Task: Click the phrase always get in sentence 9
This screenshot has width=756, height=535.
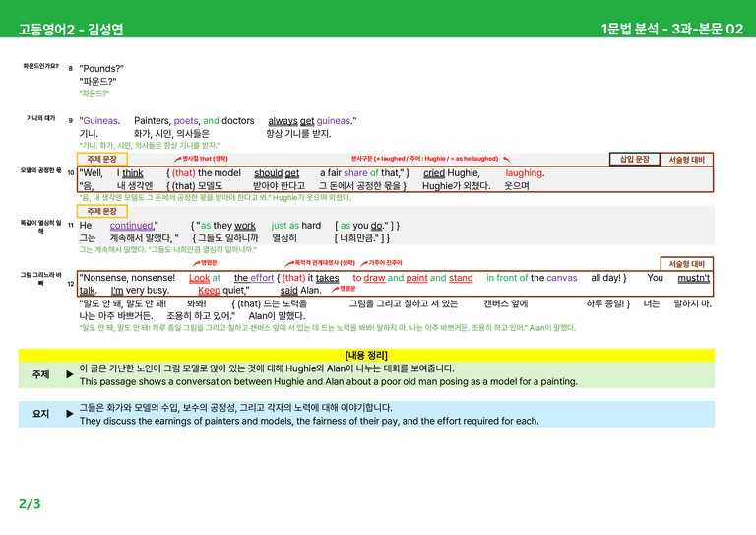Action: click(x=290, y=120)
